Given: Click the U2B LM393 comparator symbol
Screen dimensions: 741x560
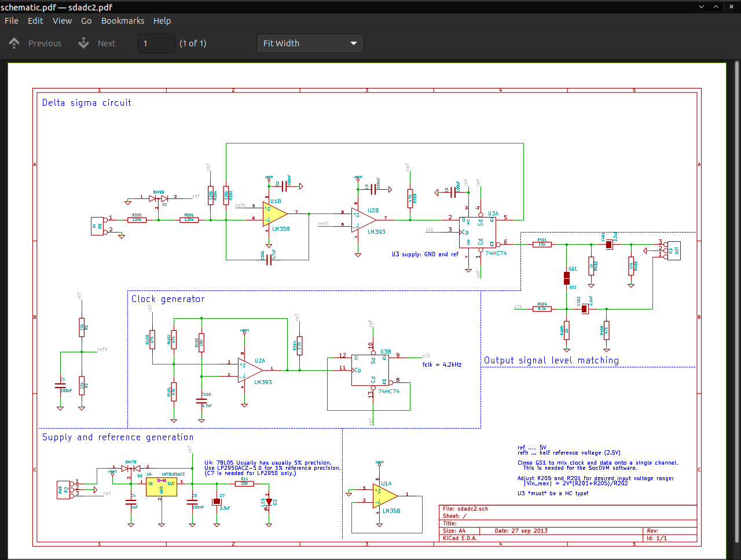Looking at the screenshot, I should point(364,221).
